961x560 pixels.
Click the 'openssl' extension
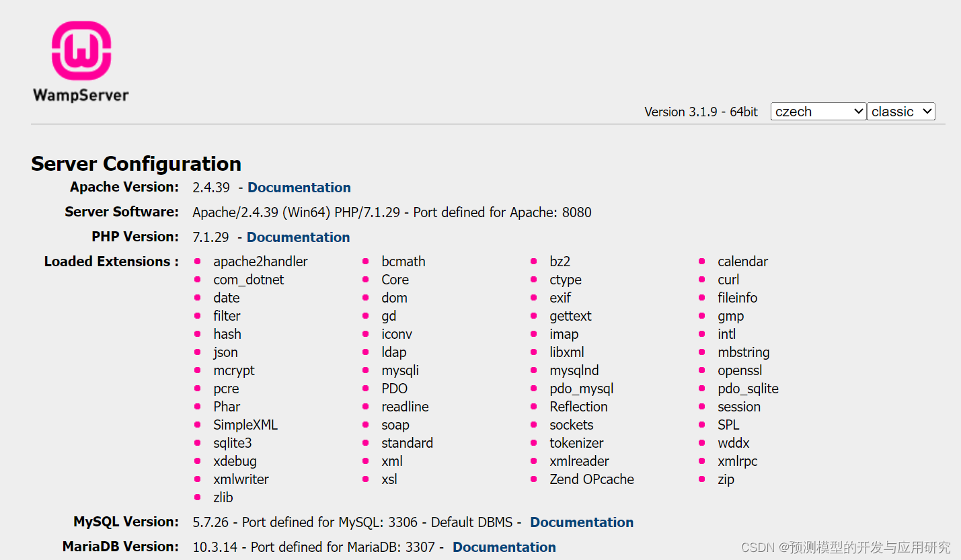(x=740, y=370)
